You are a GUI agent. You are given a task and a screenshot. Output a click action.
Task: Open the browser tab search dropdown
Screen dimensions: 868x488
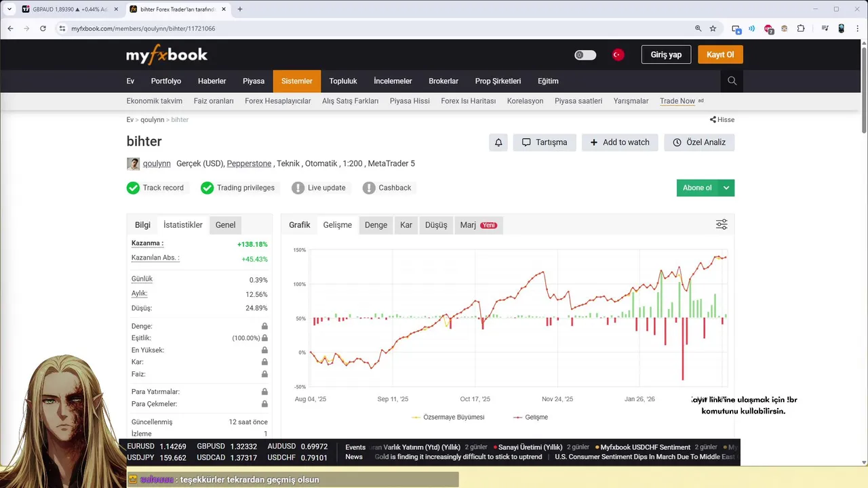pos(9,9)
